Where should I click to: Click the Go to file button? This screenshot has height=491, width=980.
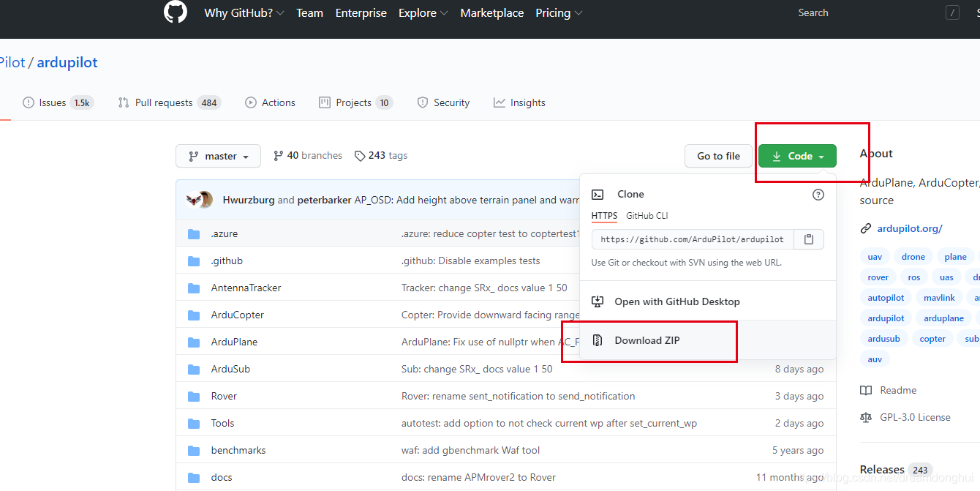(x=718, y=156)
